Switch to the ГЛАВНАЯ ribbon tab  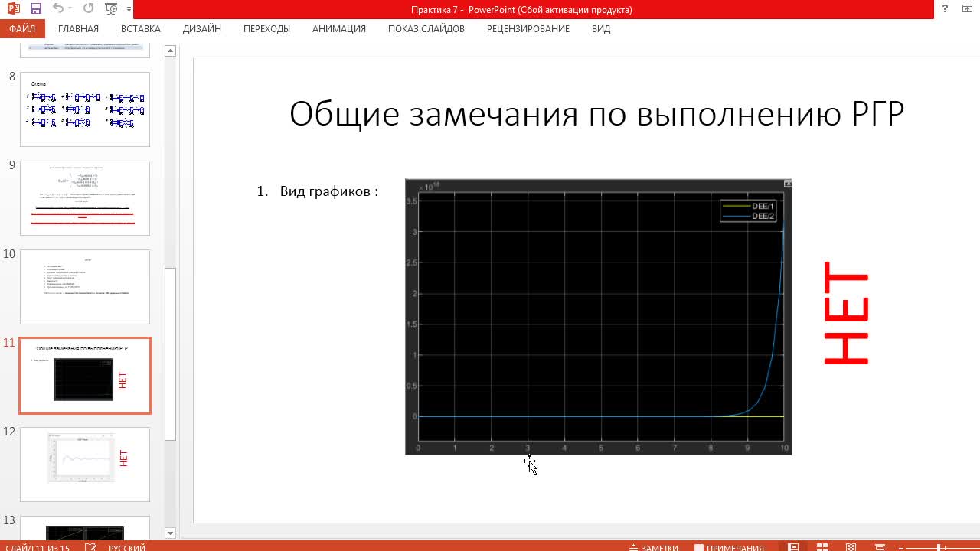pyautogui.click(x=78, y=29)
